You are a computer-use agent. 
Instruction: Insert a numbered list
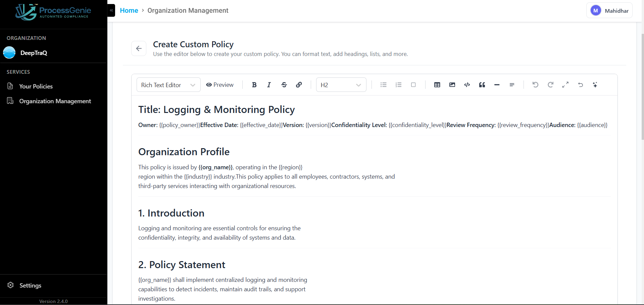pyautogui.click(x=399, y=85)
